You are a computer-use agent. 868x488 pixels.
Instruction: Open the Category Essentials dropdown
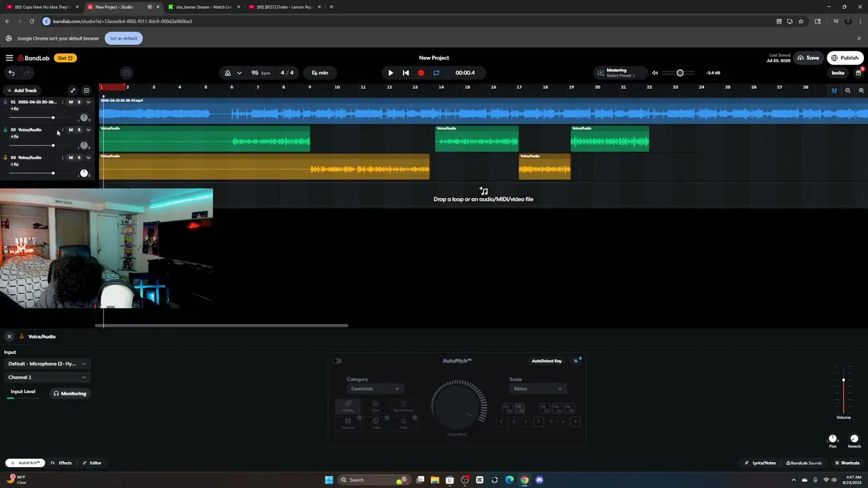375,389
